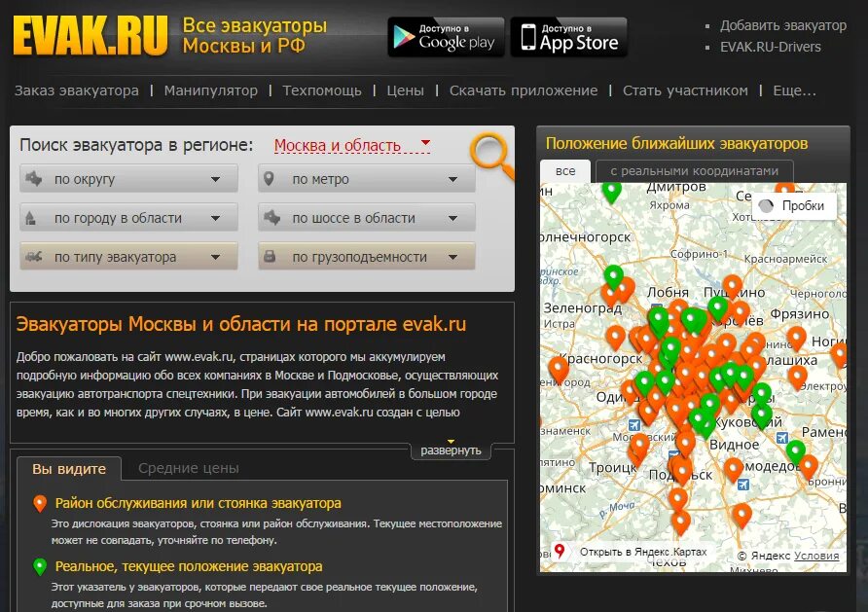
Task: Select the orange marker left of Троицк label
Action: [x=639, y=446]
